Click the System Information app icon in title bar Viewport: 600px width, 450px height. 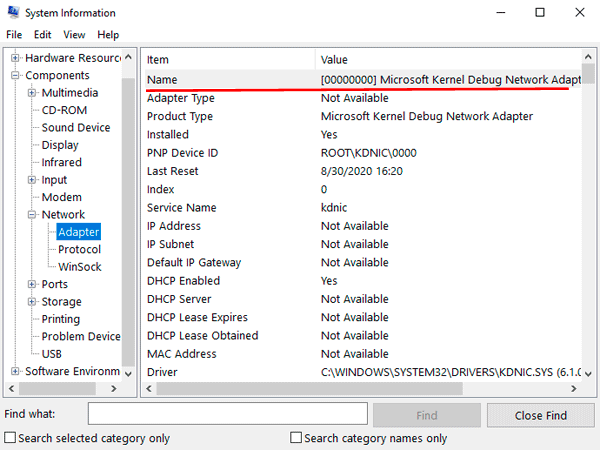click(13, 13)
